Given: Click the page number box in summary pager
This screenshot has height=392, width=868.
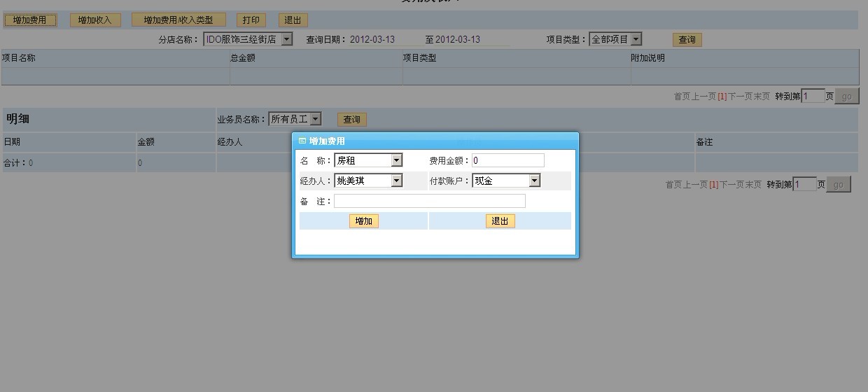Looking at the screenshot, I should (x=813, y=96).
